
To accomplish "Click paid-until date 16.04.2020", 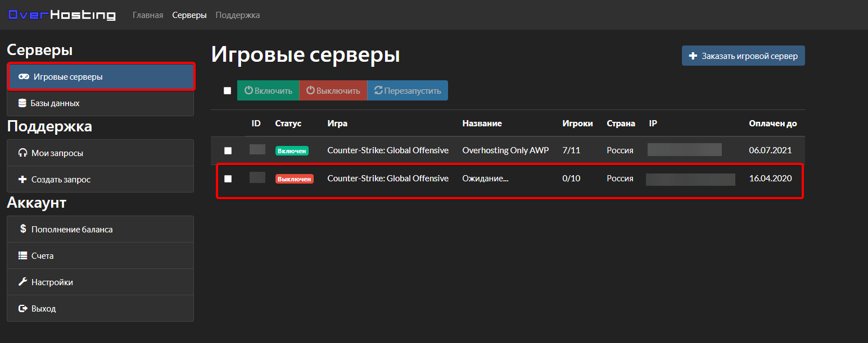I will (x=770, y=178).
